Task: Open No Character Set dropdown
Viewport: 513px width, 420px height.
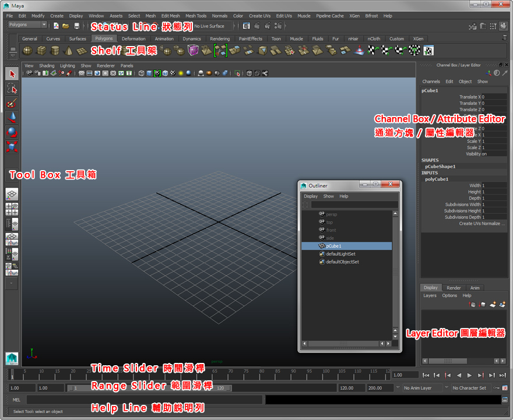Action: pos(471,388)
